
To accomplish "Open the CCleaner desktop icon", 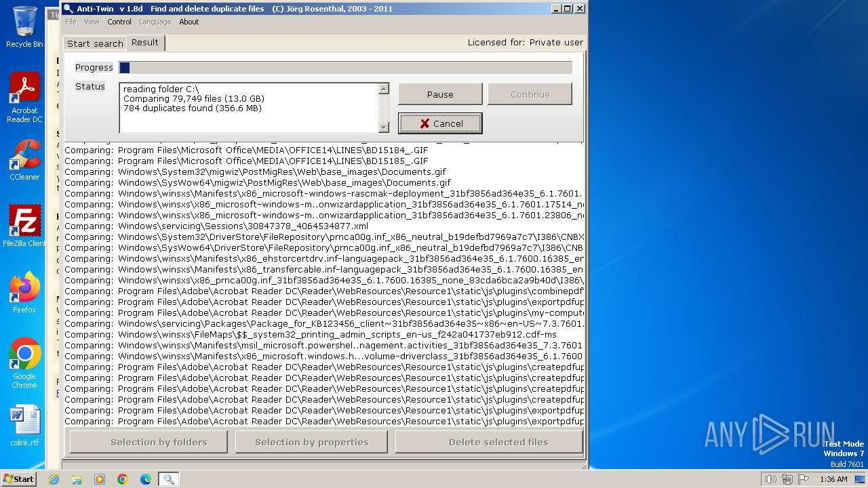I will [24, 160].
